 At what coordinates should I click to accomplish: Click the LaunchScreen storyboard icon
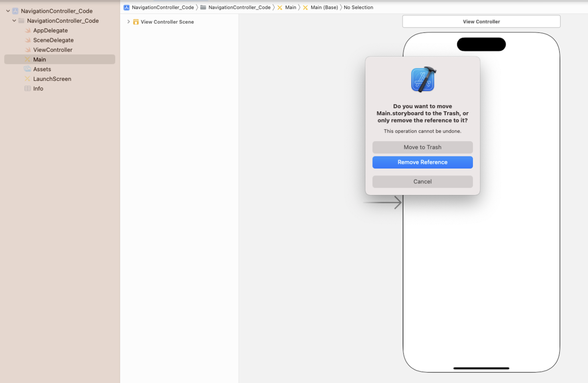point(28,79)
